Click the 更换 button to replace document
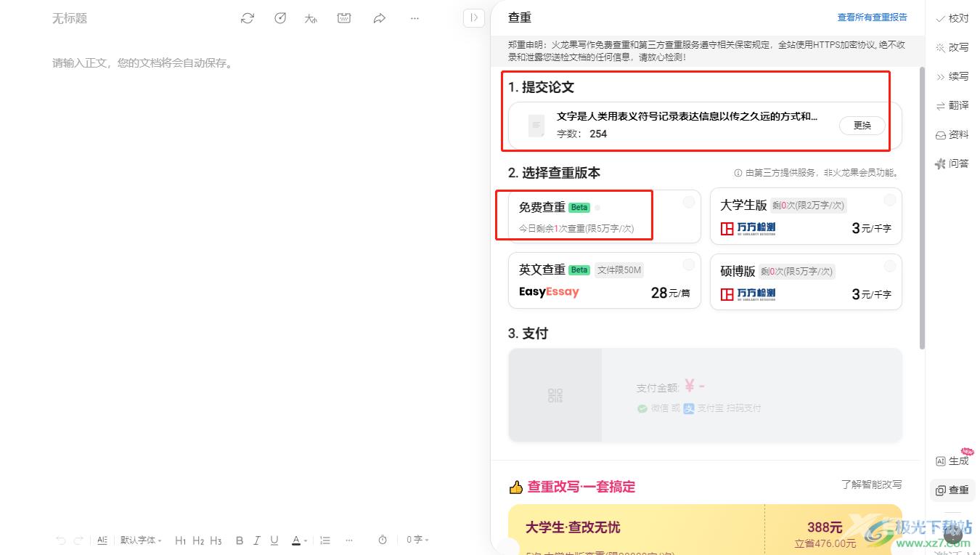 (x=862, y=125)
